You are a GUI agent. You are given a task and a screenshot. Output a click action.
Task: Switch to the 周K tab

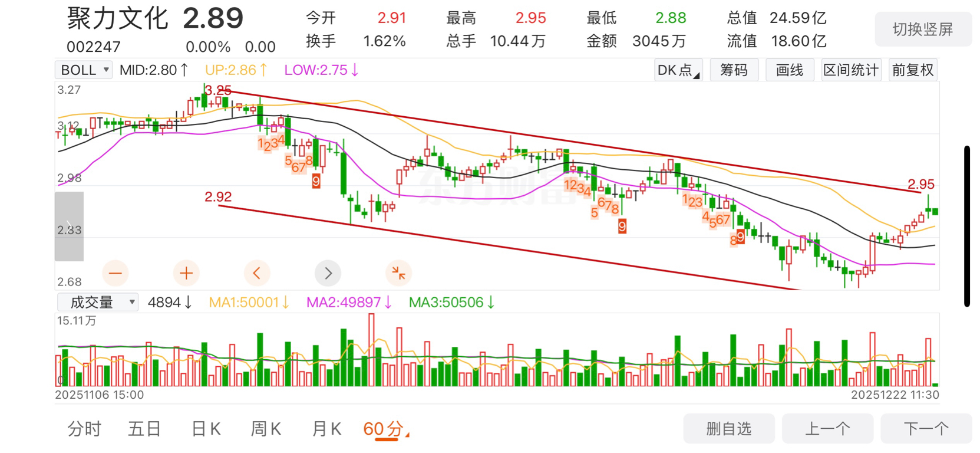pyautogui.click(x=266, y=429)
